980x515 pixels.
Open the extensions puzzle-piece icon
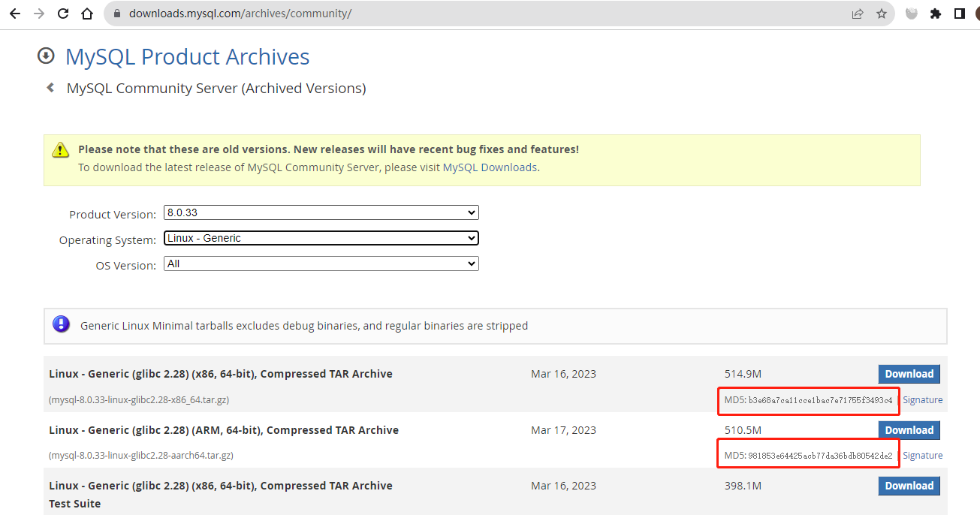[936, 14]
